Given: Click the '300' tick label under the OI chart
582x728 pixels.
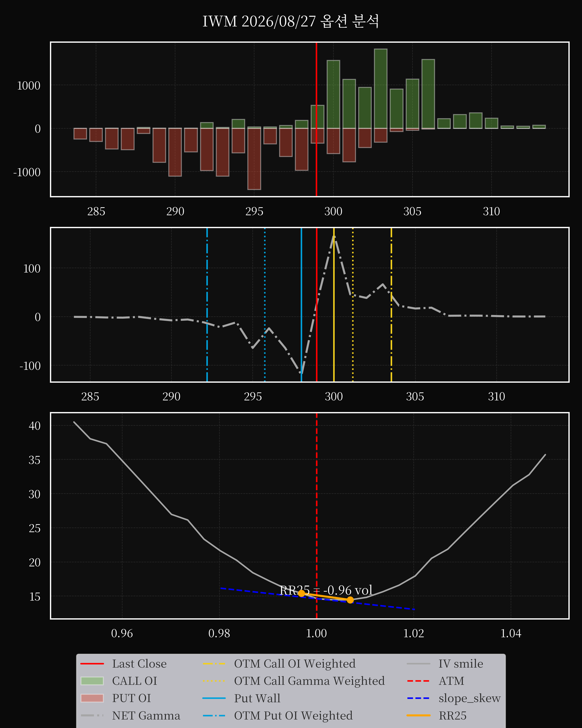Looking at the screenshot, I should pos(333,211).
